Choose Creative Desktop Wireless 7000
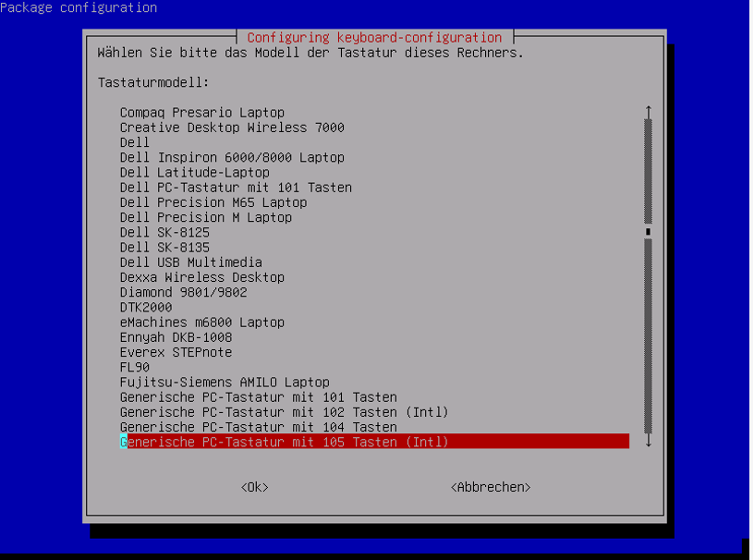The image size is (754, 560). tap(232, 128)
